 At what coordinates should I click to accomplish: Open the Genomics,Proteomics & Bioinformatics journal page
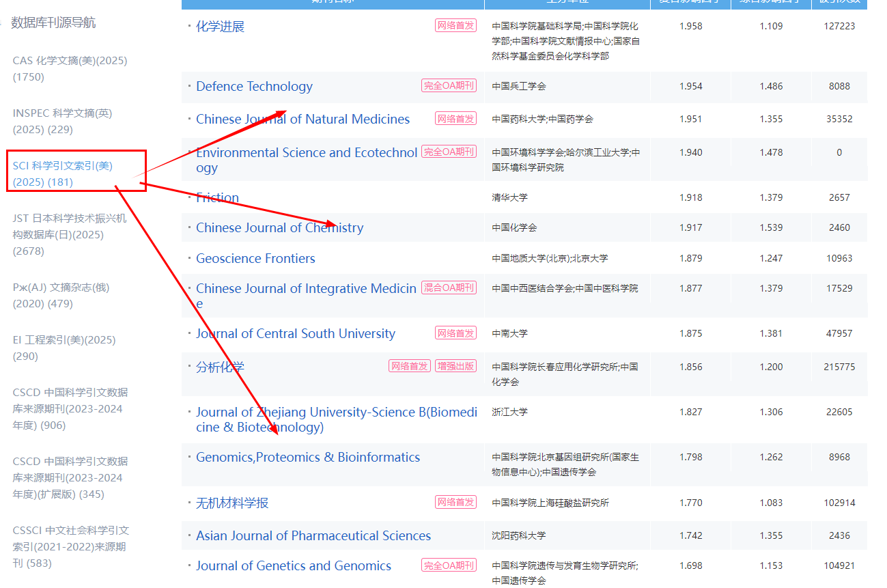click(x=307, y=457)
